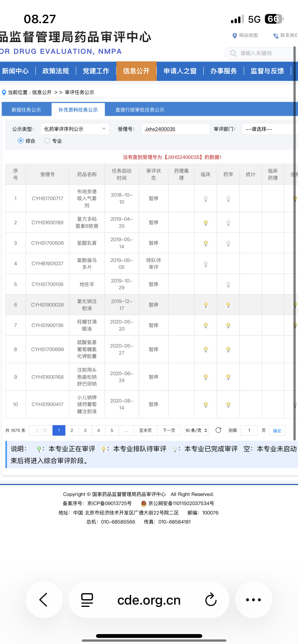Tap the Safari reload page icon
This screenshot has height=644, width=298.
pyautogui.click(x=211, y=600)
